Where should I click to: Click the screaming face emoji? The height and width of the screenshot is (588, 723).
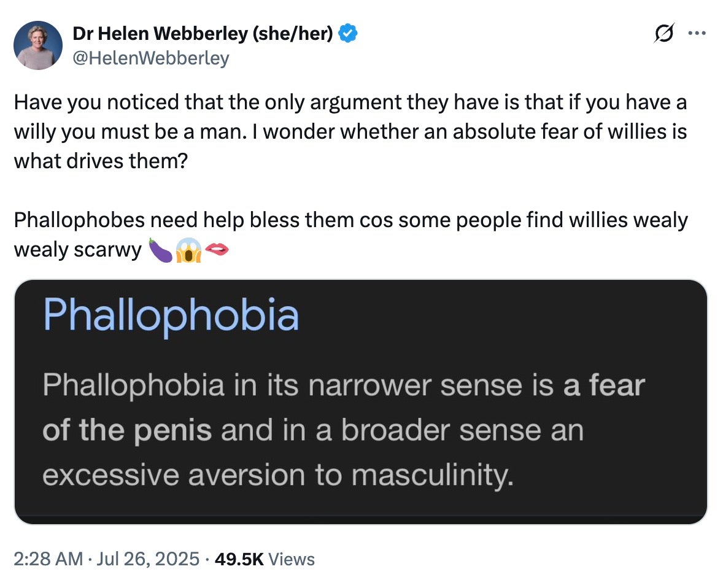[188, 250]
